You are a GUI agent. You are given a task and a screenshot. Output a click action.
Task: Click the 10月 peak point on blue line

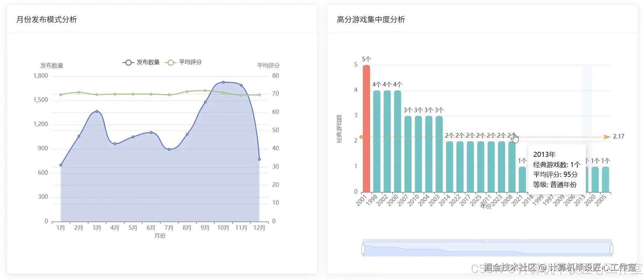pos(223,82)
